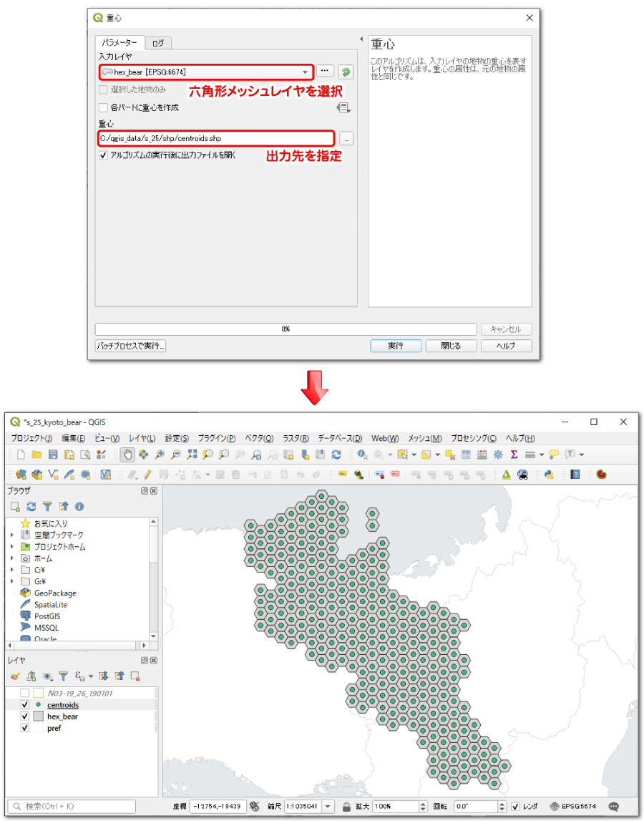Click the pencil Toggle Editing icon
The width and height of the screenshot is (644, 821).
(x=147, y=475)
